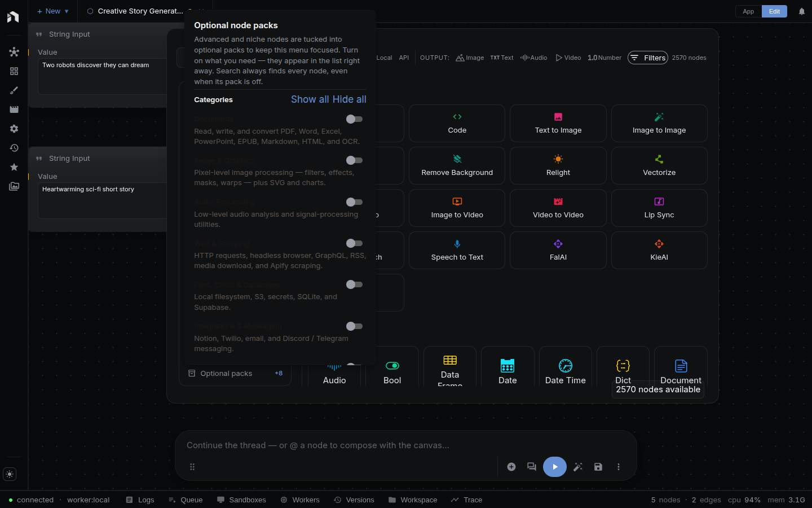
Task: Enable the Audio Processing pack toggle
Action: pyautogui.click(x=354, y=202)
